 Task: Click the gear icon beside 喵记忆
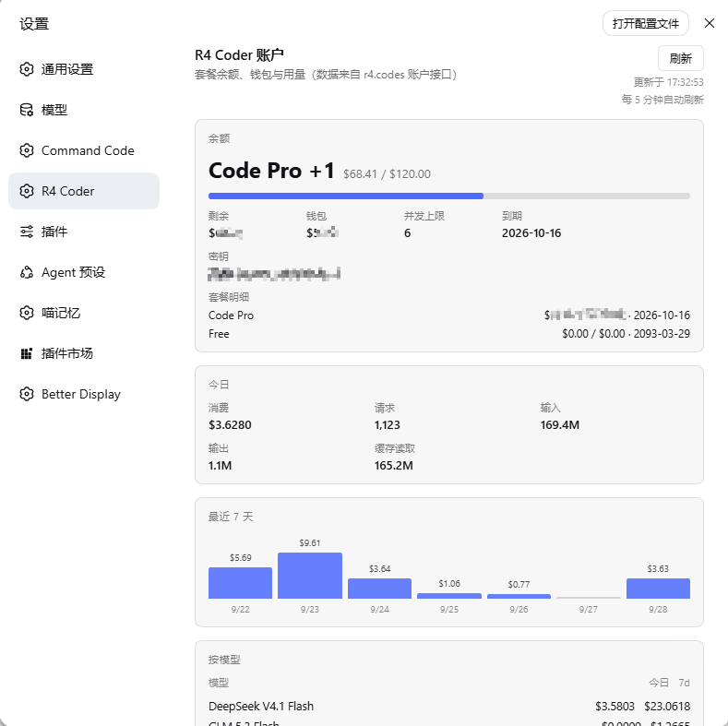tap(27, 313)
